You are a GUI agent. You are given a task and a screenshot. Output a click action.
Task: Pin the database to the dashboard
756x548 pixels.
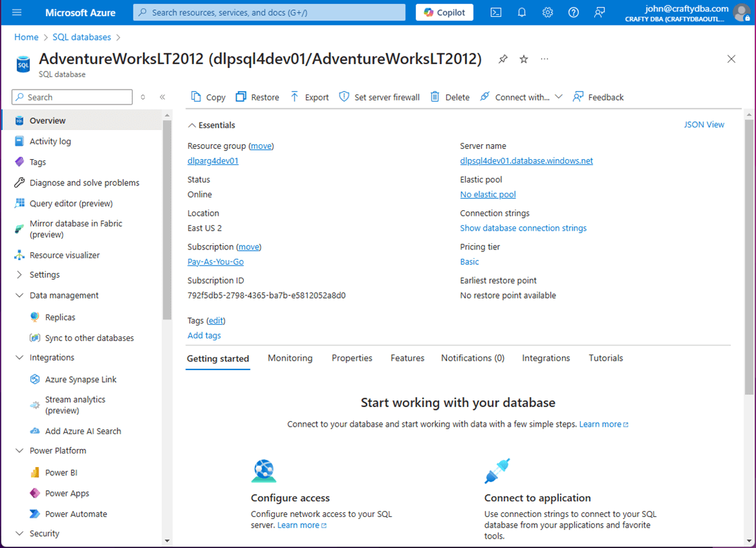point(503,59)
